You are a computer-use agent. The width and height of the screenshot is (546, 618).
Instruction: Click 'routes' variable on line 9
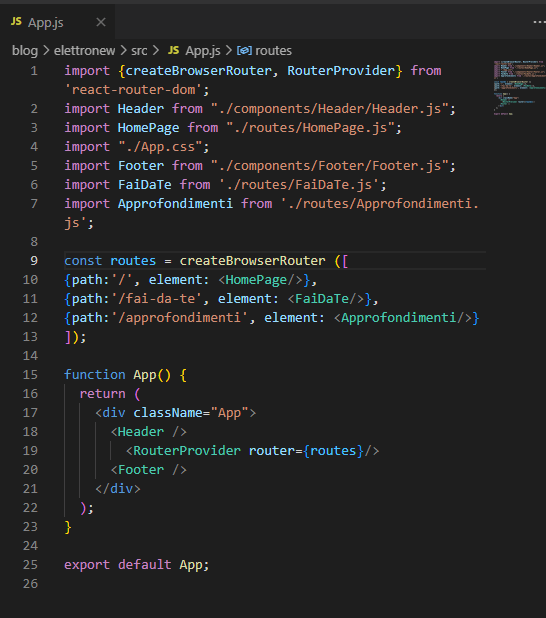tap(133, 261)
